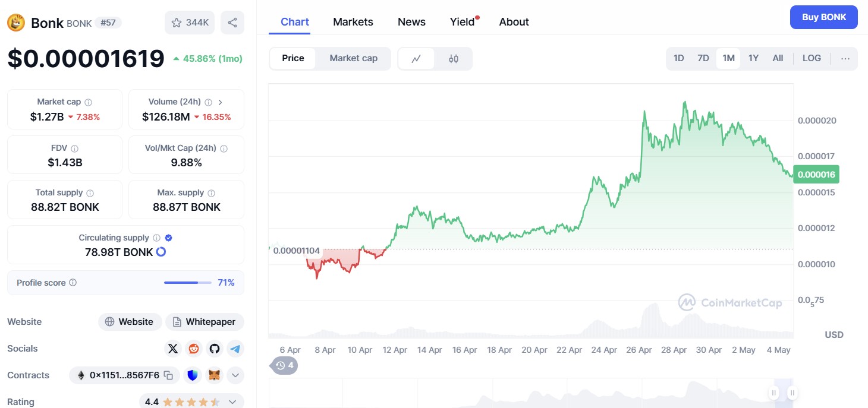Toggle LOG scale on chart
Viewport: 868px width, 408px height.
[812, 58]
